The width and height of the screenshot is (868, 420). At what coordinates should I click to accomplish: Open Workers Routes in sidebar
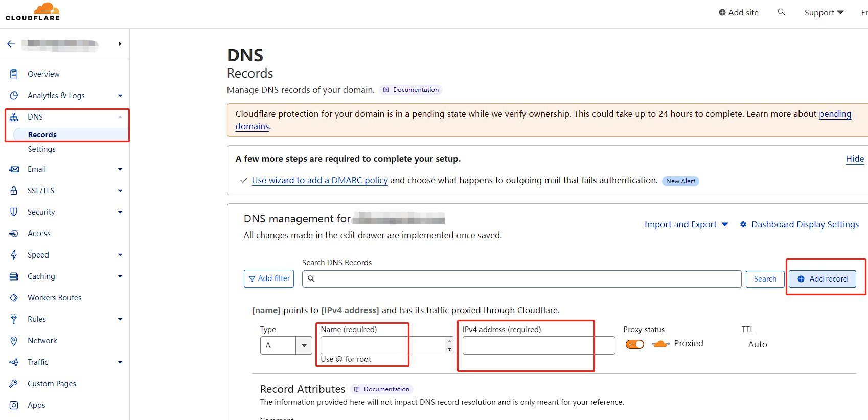tap(55, 298)
